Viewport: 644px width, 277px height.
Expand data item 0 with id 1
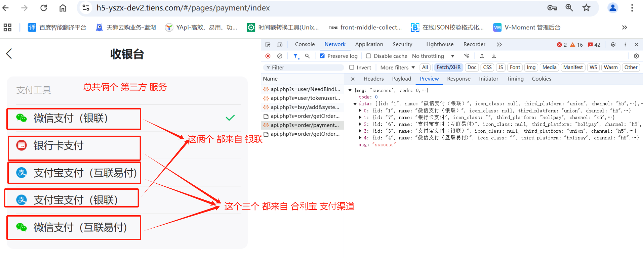click(360, 110)
